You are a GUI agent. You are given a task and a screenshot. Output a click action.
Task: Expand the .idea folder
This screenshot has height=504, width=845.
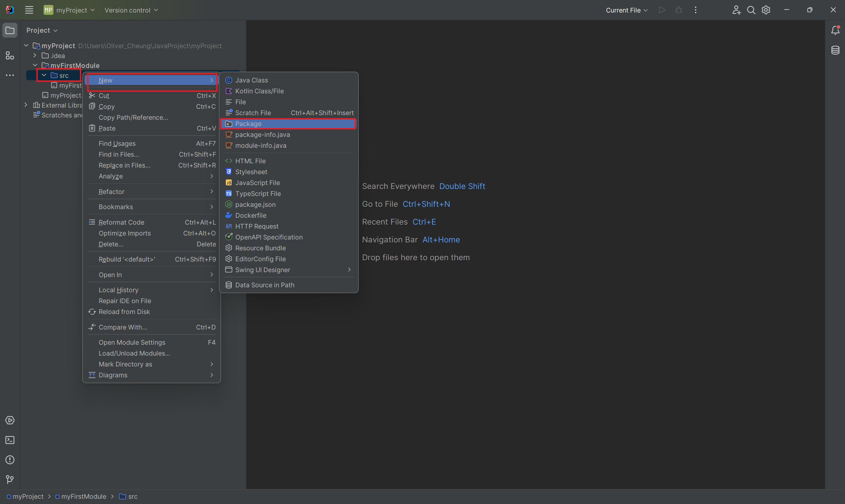(x=35, y=55)
